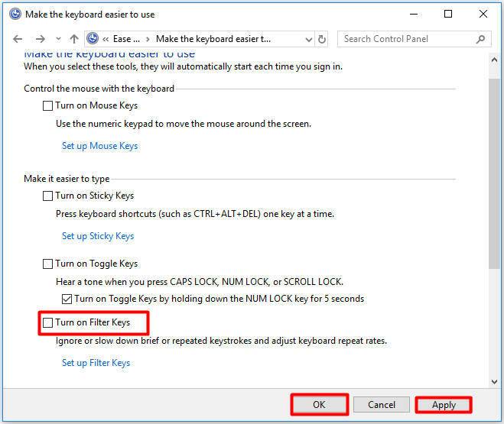Image resolution: width=504 pixels, height=424 pixels.
Task: Enable Turn on Mouse Keys checkbox
Action: (47, 105)
